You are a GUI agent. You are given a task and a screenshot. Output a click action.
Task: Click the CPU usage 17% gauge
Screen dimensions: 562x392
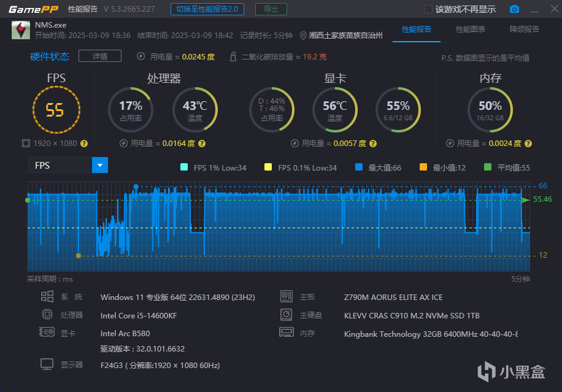[x=131, y=110]
